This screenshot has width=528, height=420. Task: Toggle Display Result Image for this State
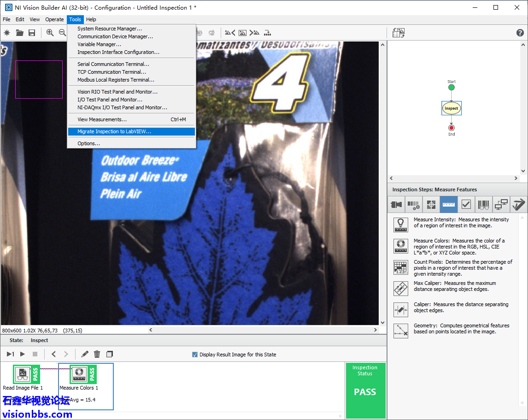coord(194,355)
